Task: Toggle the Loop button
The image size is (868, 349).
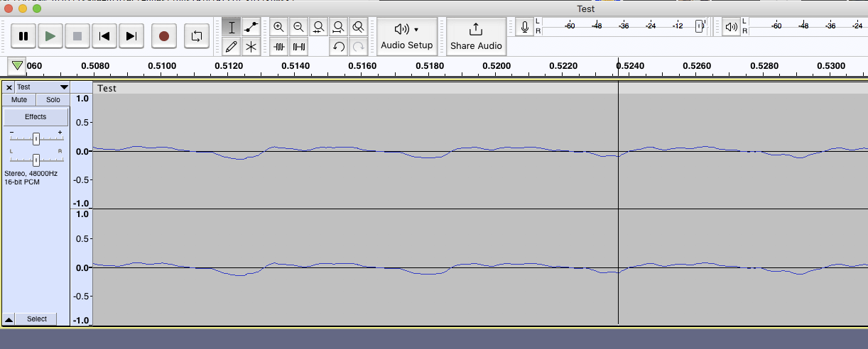Action: (197, 35)
